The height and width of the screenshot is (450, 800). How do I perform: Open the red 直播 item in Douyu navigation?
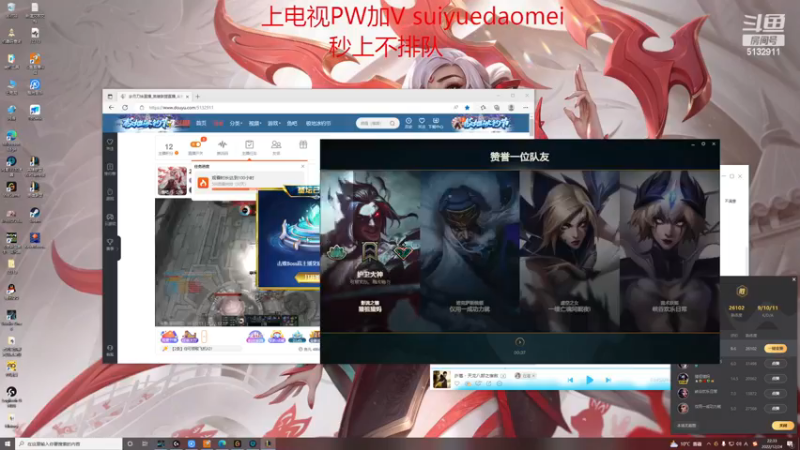(x=218, y=123)
